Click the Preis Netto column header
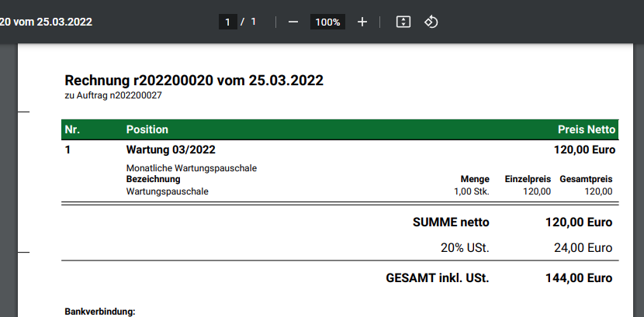 (586, 129)
